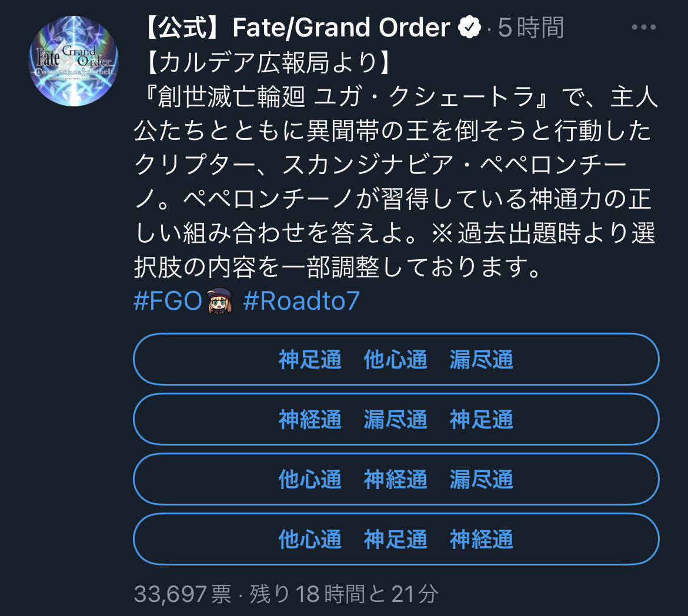Vote for 他心通 神経通 漏尽通 poll option

[396, 479]
